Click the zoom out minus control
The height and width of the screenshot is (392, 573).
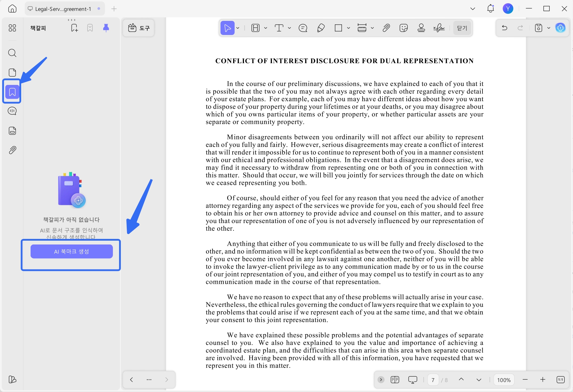click(525, 380)
